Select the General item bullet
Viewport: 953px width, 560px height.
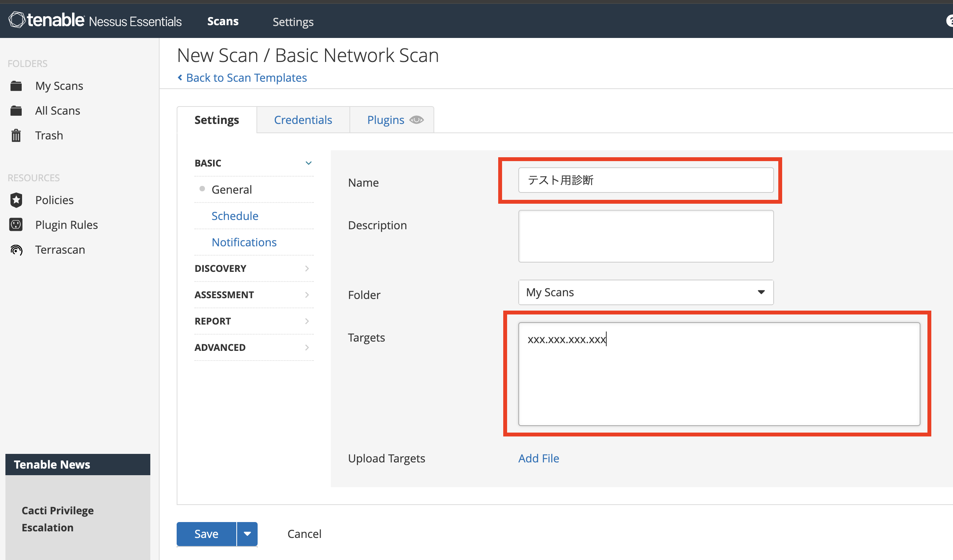[x=202, y=189]
